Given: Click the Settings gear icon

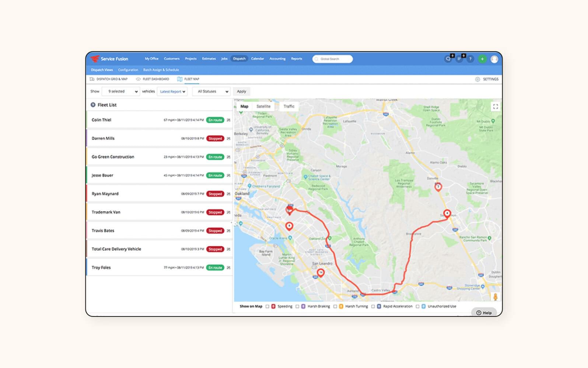Looking at the screenshot, I should point(477,79).
